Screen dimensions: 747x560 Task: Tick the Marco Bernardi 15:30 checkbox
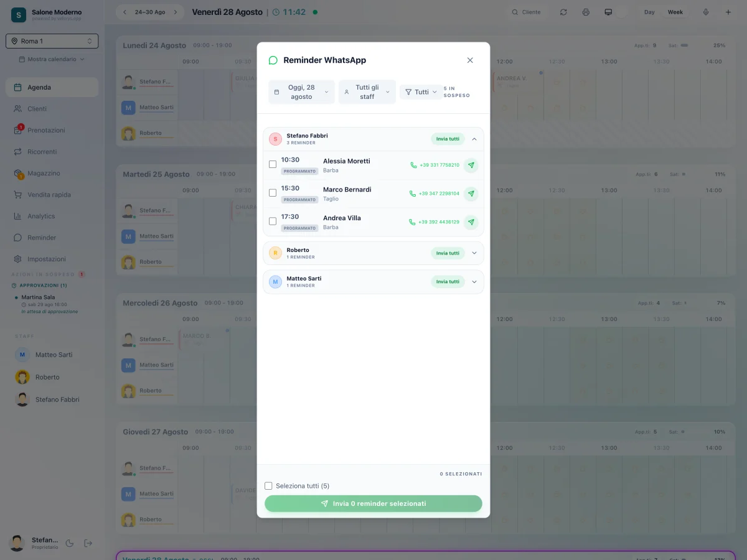[273, 193]
